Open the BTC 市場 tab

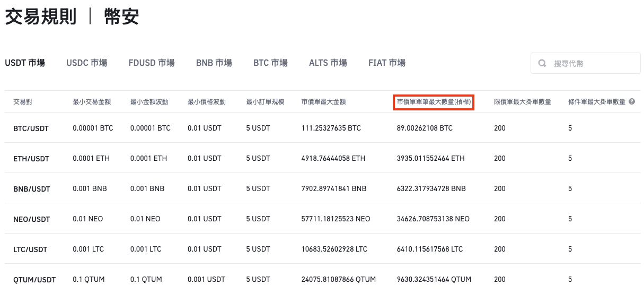click(270, 63)
